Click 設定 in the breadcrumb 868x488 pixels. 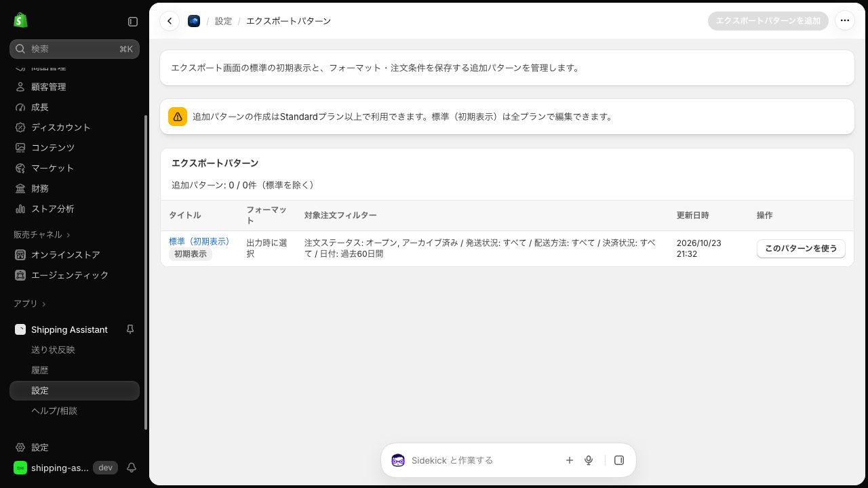pyautogui.click(x=223, y=21)
